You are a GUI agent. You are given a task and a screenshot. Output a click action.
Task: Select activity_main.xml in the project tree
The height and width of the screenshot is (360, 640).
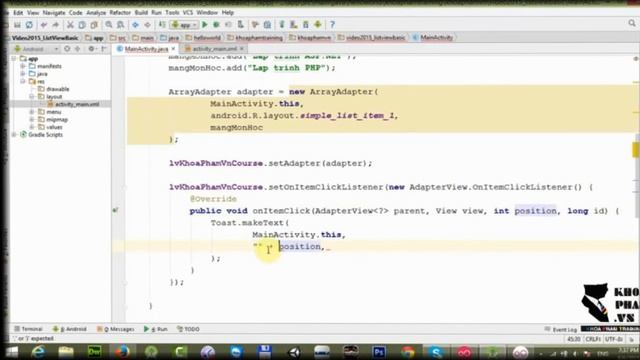pos(73,104)
